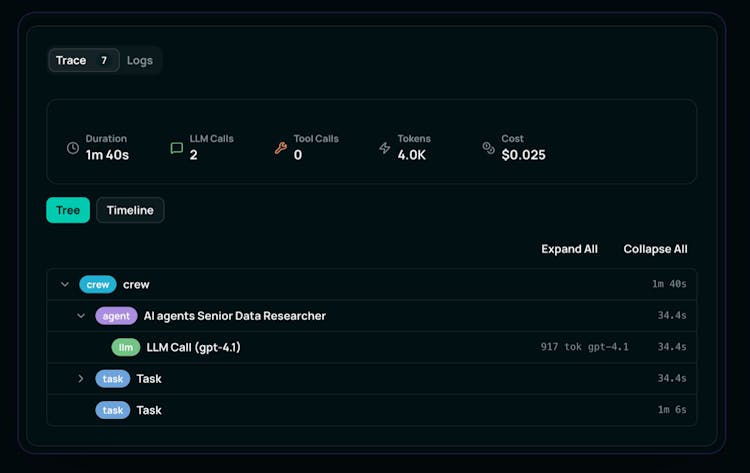Click the teal crew badge
Image resolution: width=750 pixels, height=473 pixels.
(98, 284)
